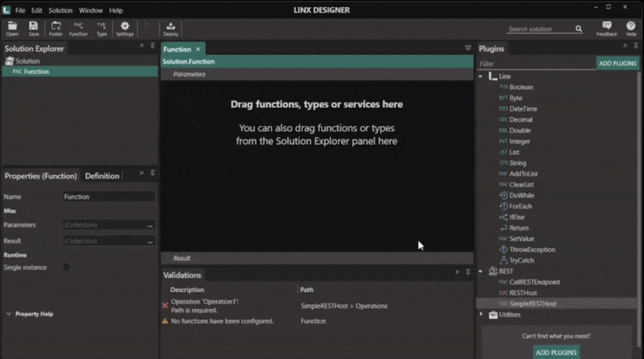Click ADD PLUGINS under Can't find what you need

[556, 353]
